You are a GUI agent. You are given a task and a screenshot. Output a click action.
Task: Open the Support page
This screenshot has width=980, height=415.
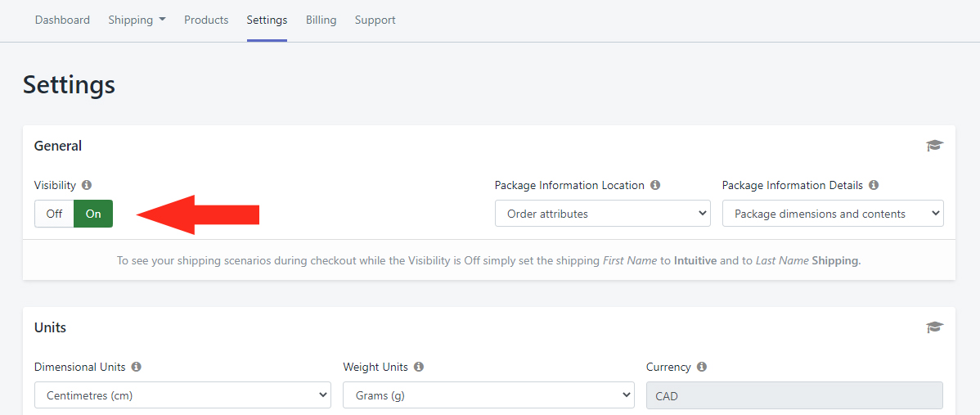coord(375,20)
